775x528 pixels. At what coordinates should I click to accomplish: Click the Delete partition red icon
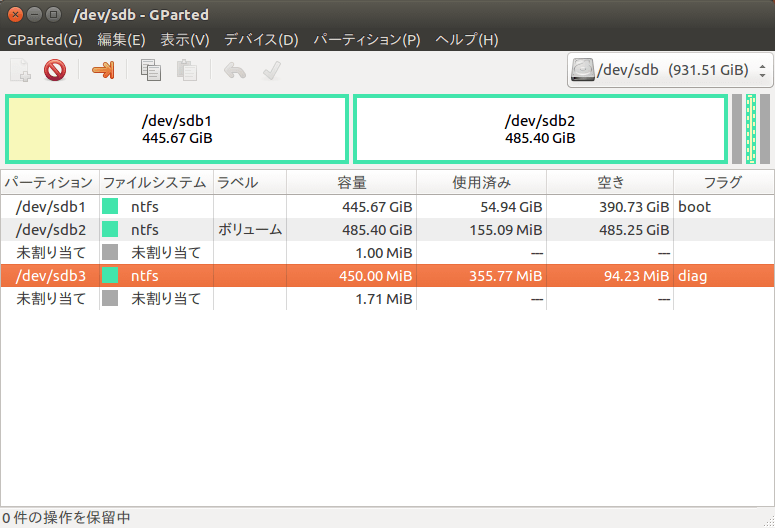coord(54,70)
